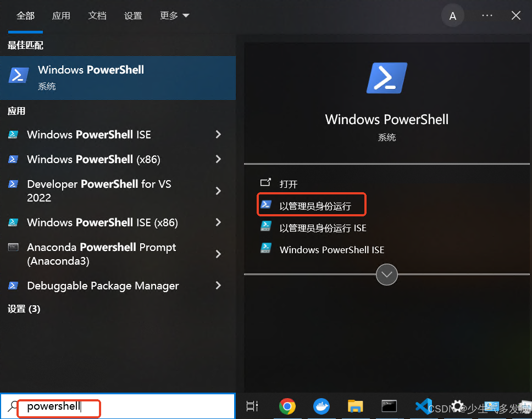Click the Windows PowerShell ISE app icon
The image size is (532, 419).
(x=13, y=135)
